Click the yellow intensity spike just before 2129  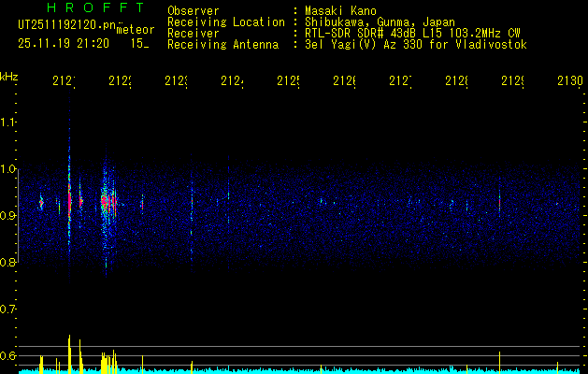(x=499, y=362)
